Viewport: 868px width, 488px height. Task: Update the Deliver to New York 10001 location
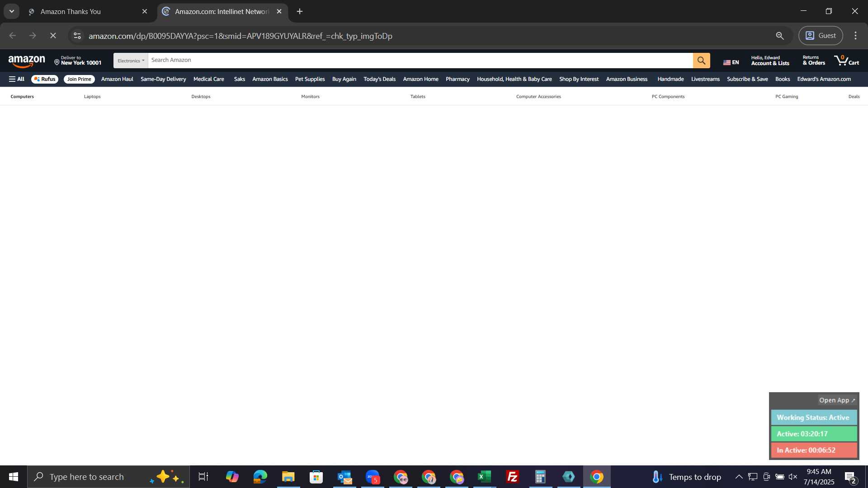click(x=78, y=61)
